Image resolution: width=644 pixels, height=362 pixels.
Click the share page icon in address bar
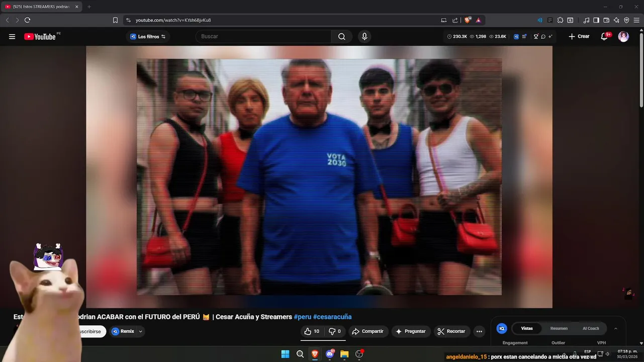[455, 20]
